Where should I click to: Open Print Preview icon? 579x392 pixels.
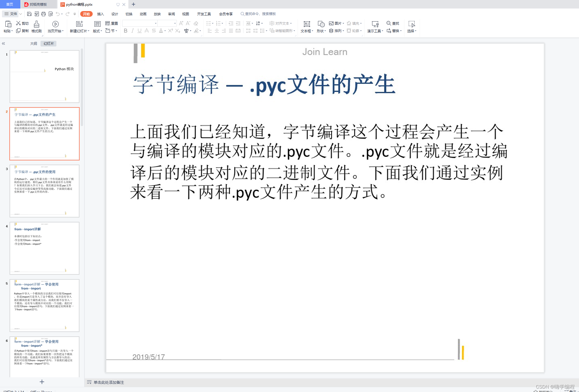[x=51, y=14]
